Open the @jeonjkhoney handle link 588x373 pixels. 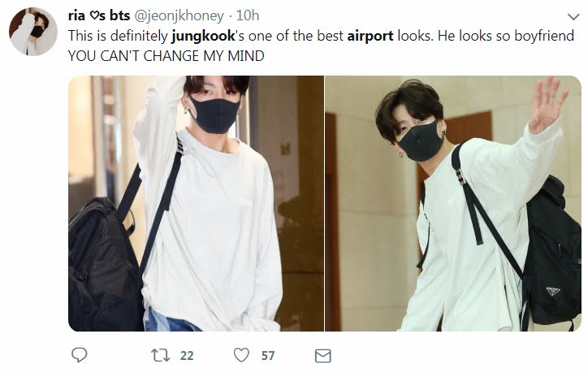click(x=179, y=15)
